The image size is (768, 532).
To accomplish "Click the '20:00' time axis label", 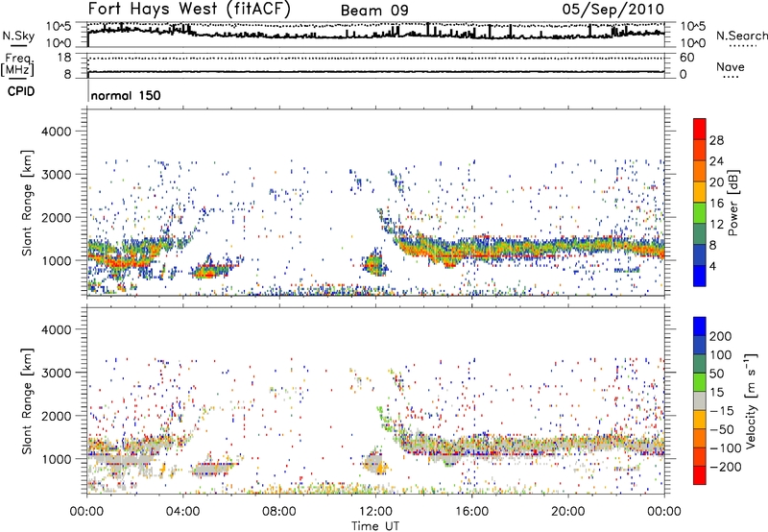I will point(567,512).
